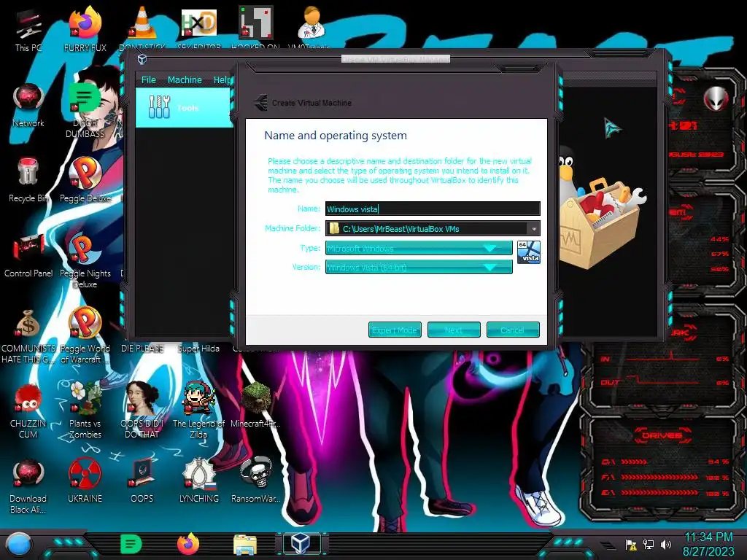Open the Help menu in VirtualBox Manager

(x=222, y=80)
